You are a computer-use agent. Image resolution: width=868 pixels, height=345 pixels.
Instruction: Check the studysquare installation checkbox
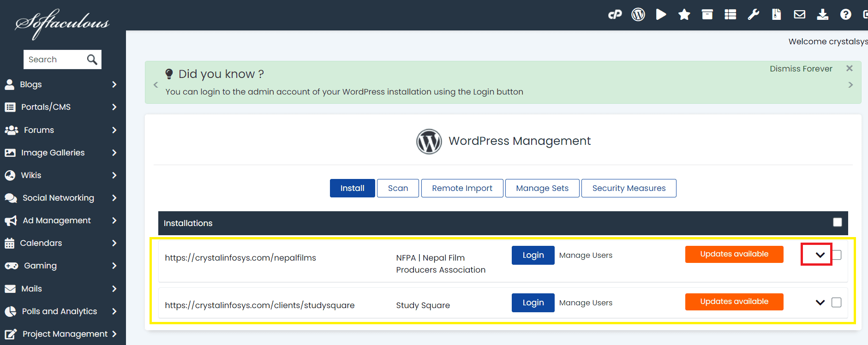(x=837, y=302)
